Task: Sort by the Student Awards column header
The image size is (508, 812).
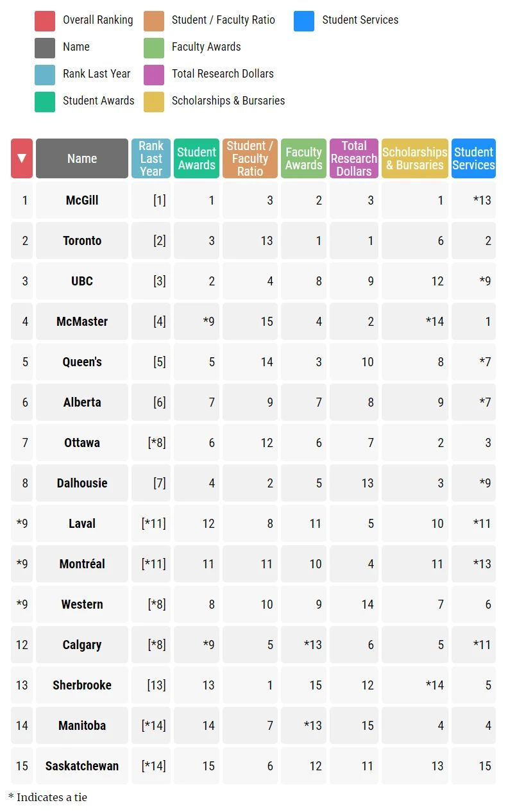Action: (x=196, y=158)
